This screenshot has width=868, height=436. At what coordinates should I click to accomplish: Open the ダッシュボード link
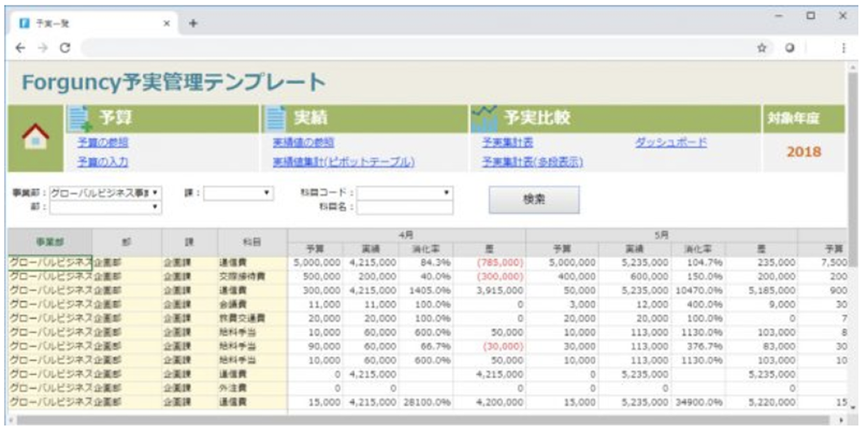point(671,142)
